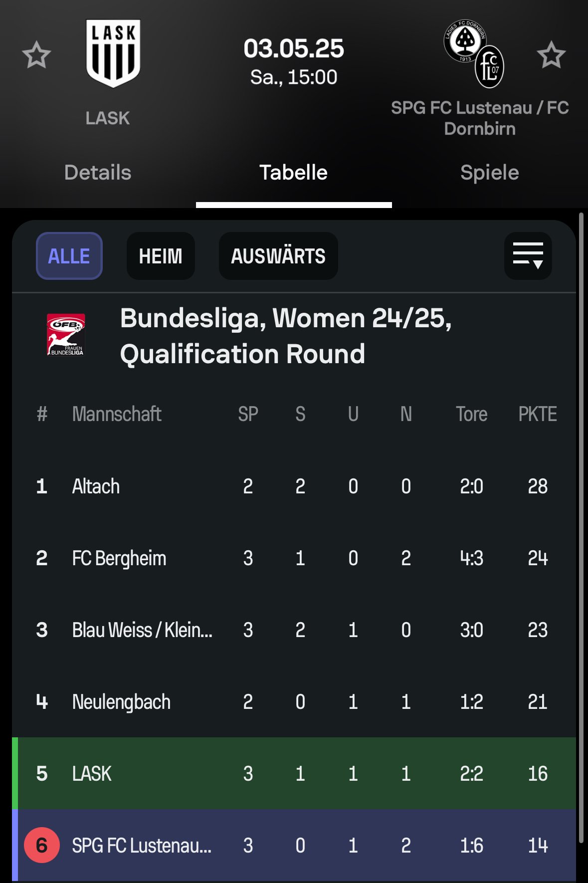Select the Tabelle tab
This screenshot has height=883, width=588.
[x=294, y=173]
